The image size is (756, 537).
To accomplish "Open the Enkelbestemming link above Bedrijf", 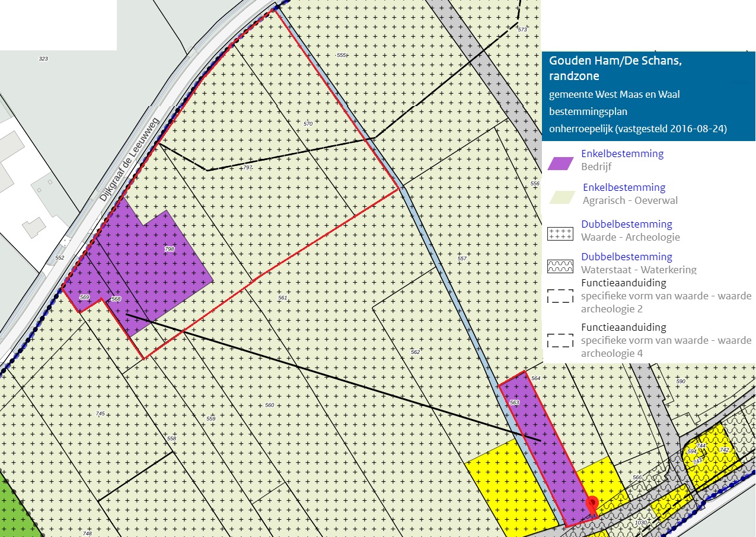I will 622,154.
